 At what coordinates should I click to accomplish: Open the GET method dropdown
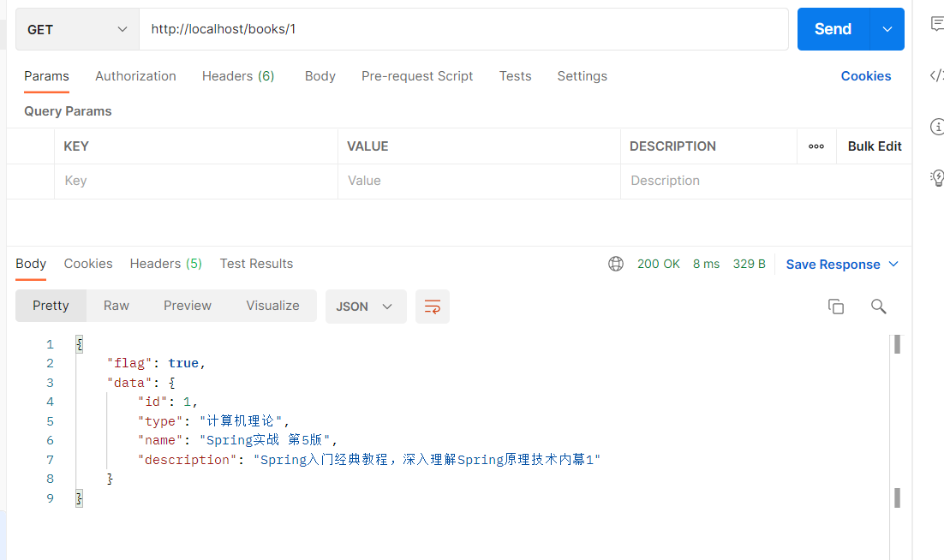coord(77,29)
